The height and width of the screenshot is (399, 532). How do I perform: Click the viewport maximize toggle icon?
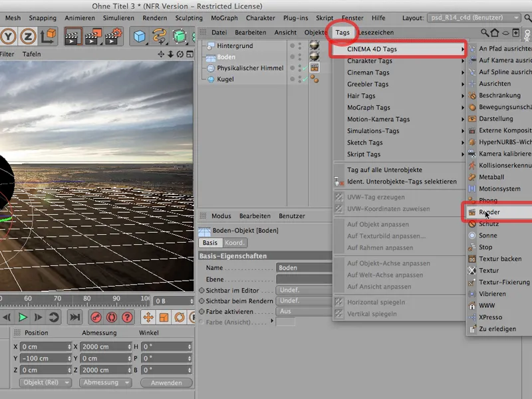coord(190,55)
